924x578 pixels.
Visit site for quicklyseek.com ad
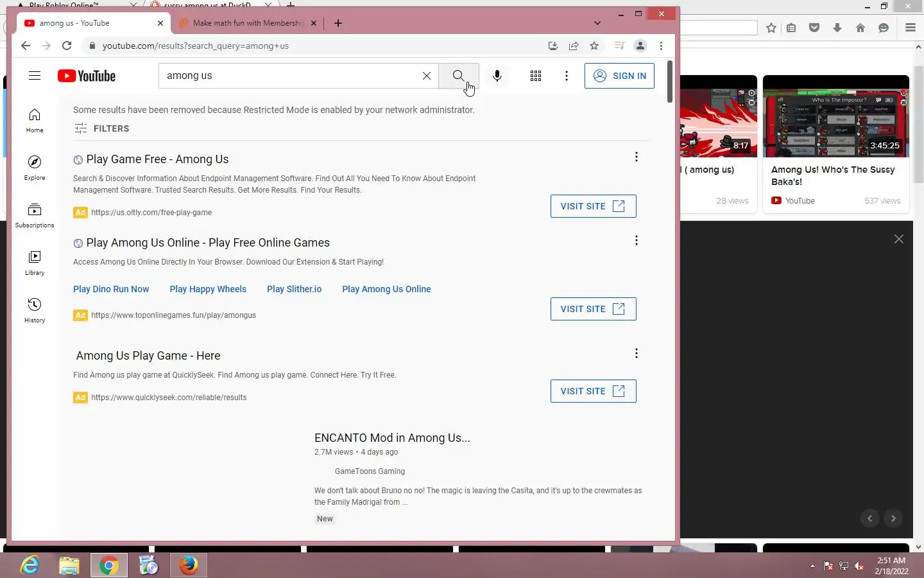pyautogui.click(x=593, y=391)
